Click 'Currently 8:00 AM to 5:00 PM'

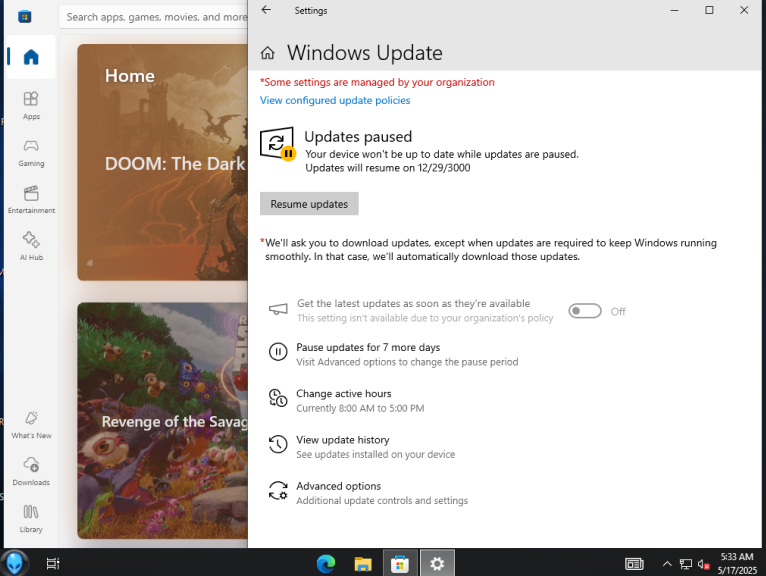pos(360,408)
